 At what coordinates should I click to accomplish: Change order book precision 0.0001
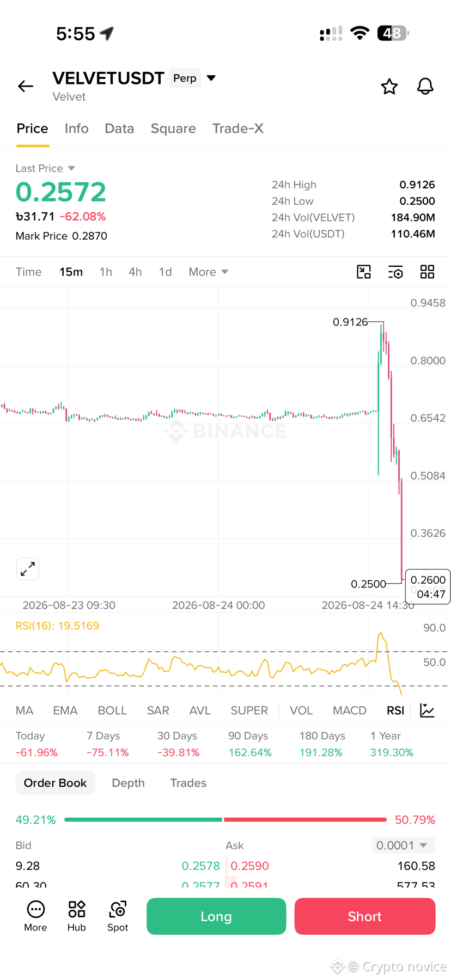point(403,845)
